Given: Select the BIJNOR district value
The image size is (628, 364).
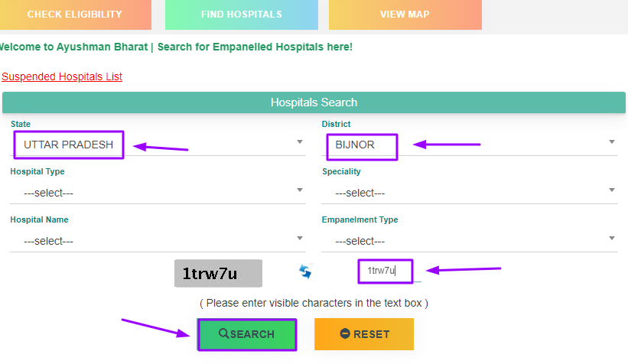Looking at the screenshot, I should point(355,145).
